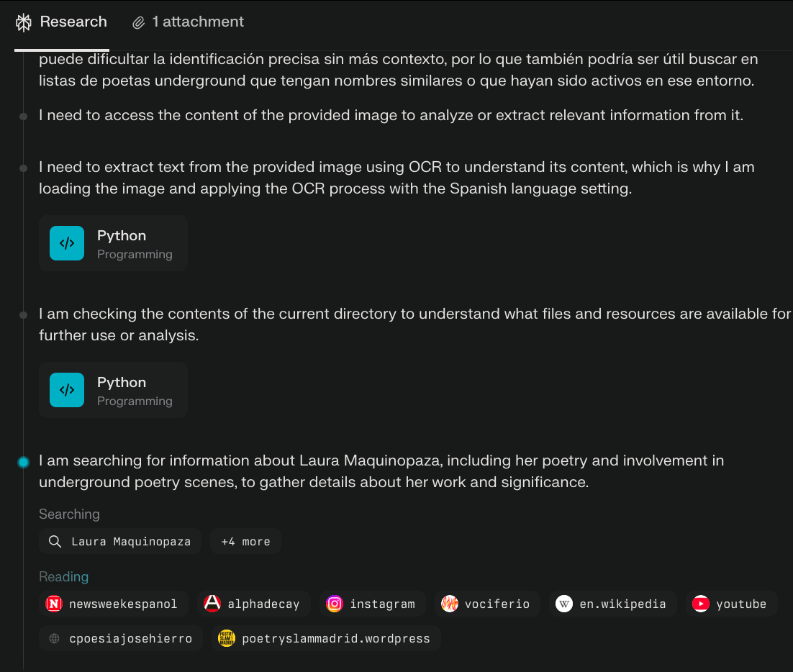This screenshot has width=793, height=672.
Task: Expand the '+4 more' searches chip
Action: click(245, 542)
